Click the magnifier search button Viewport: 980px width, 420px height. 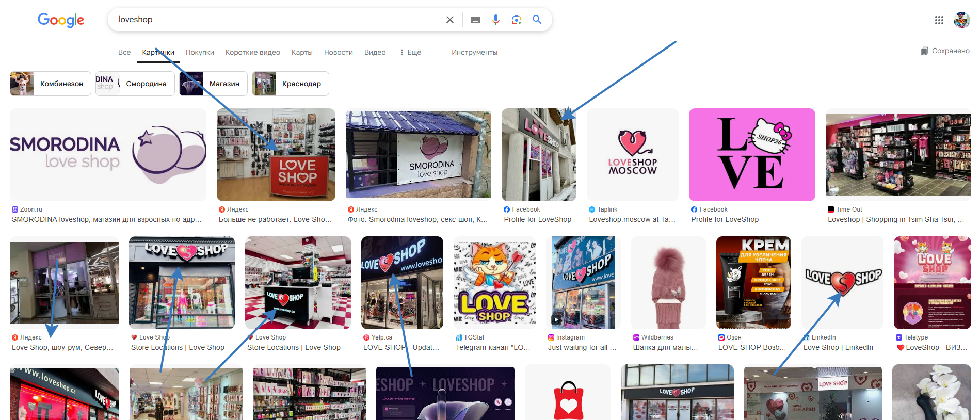537,20
